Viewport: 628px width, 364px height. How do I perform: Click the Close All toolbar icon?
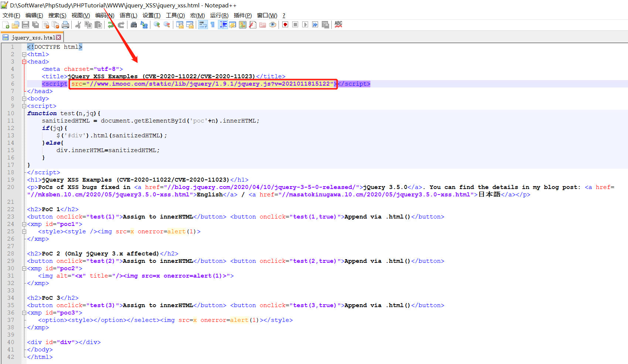pos(56,25)
